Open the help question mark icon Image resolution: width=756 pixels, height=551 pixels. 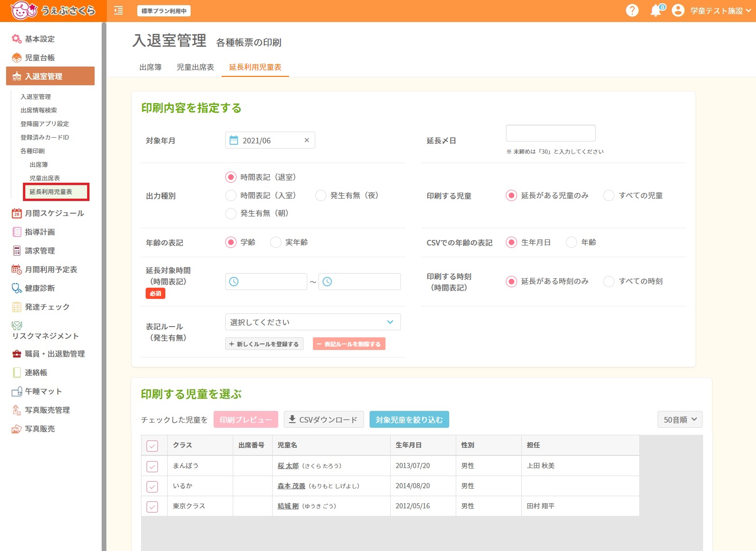[632, 10]
